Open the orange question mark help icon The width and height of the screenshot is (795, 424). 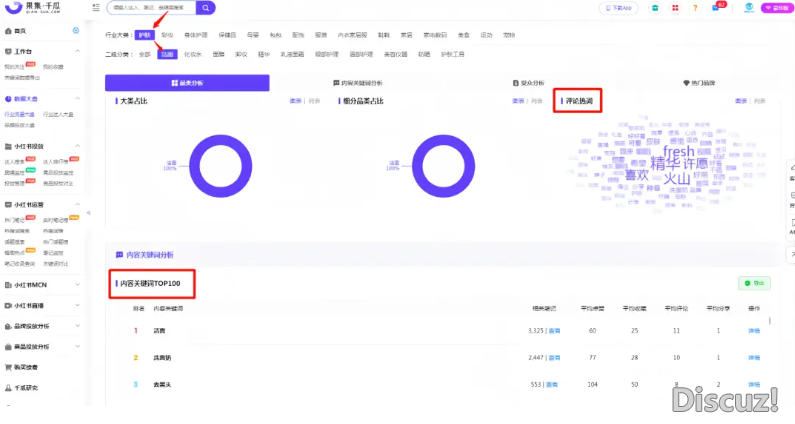click(695, 8)
